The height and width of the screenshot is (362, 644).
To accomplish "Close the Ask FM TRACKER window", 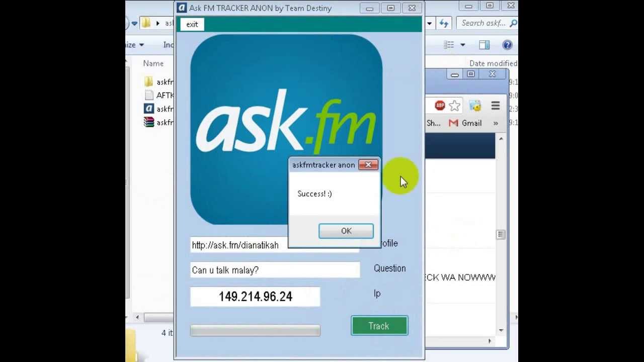I will point(412,8).
